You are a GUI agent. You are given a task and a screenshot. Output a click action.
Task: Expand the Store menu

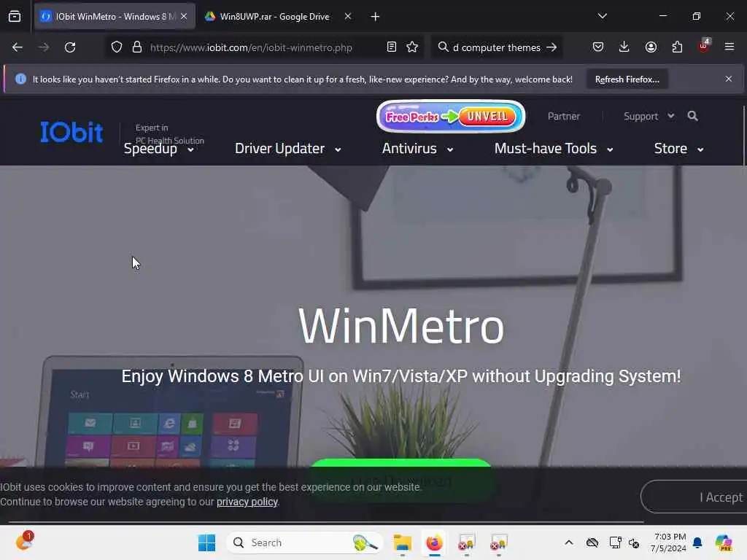point(679,149)
